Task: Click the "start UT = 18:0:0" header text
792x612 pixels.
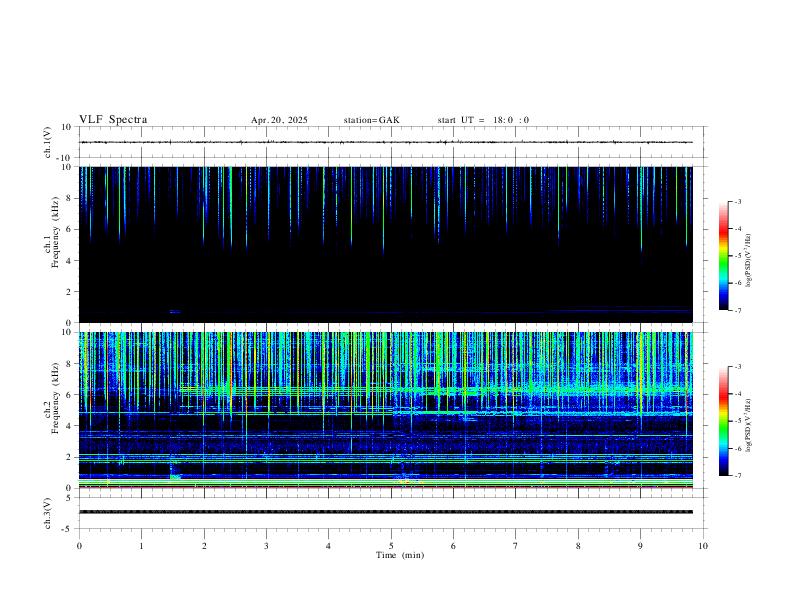Action: 483,120
